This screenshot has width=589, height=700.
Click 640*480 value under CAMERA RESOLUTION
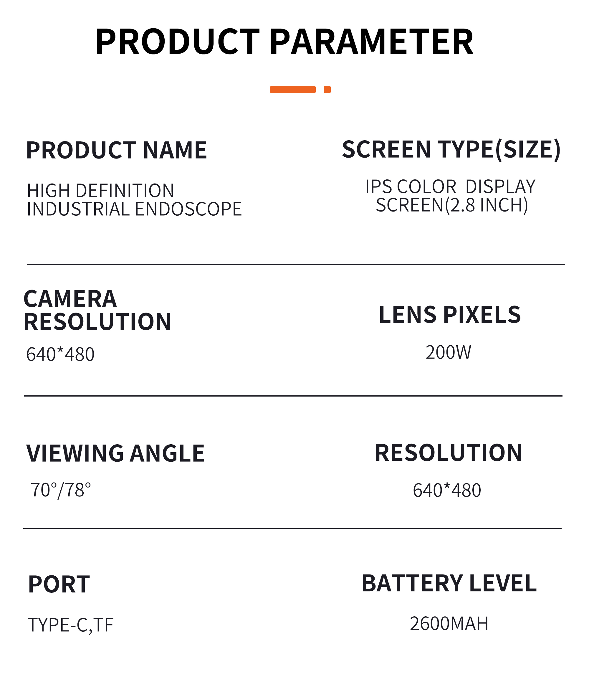(60, 354)
